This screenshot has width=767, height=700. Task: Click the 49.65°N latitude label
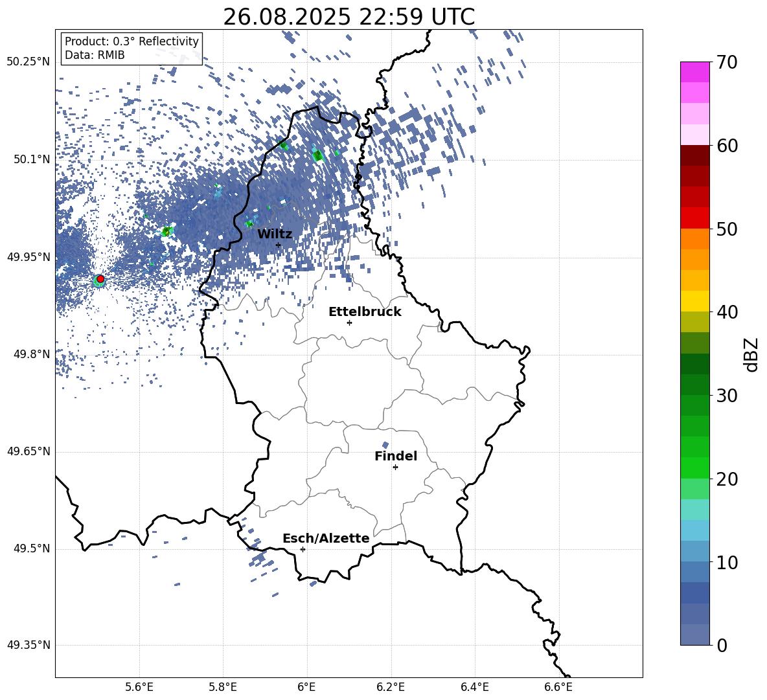(29, 451)
